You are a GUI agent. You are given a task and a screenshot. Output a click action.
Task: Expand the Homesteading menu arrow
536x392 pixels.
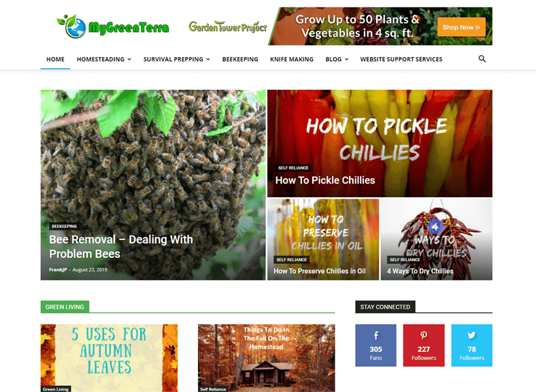[129, 59]
